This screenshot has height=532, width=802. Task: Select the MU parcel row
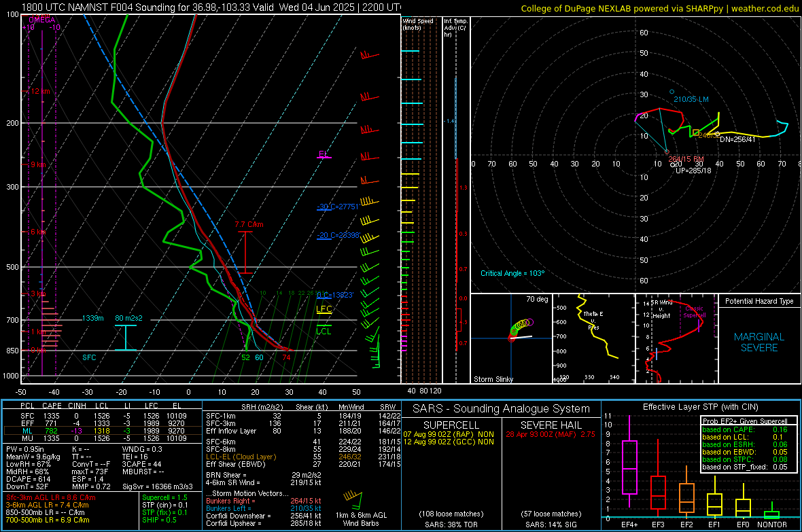tap(103, 438)
